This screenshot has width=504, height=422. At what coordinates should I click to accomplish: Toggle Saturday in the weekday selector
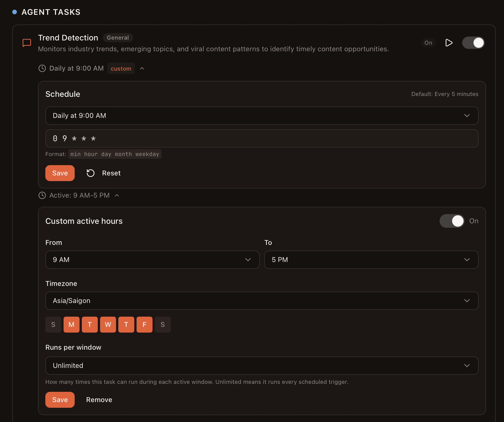[163, 325]
